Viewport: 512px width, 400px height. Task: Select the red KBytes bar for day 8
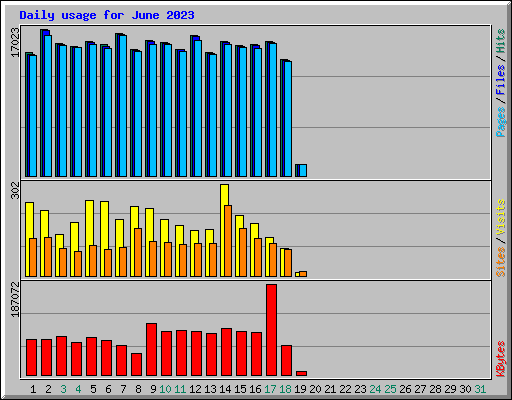coord(136,364)
